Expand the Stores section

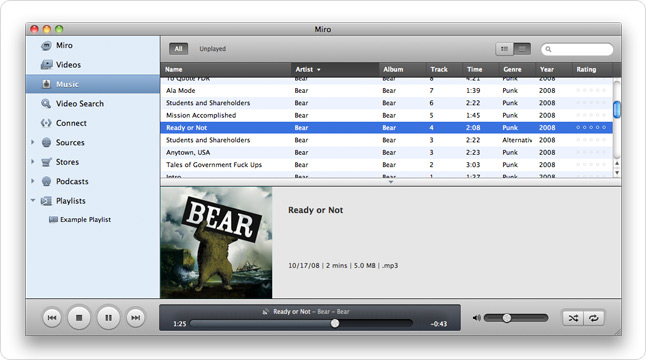coord(33,161)
